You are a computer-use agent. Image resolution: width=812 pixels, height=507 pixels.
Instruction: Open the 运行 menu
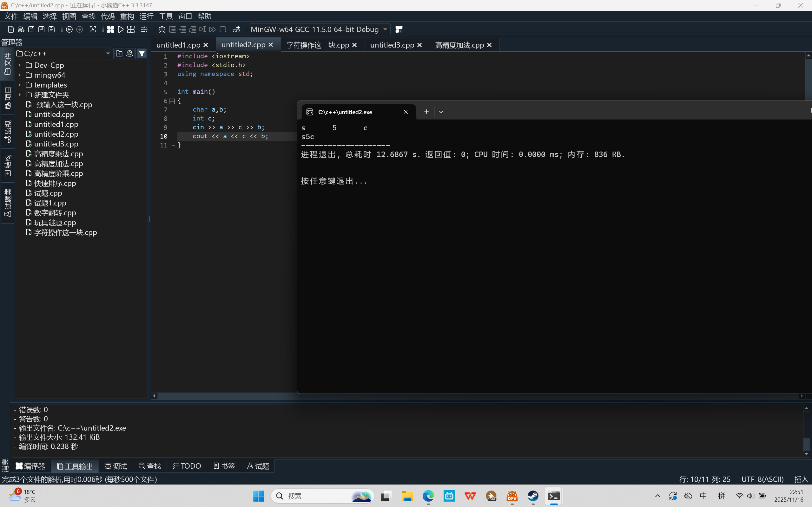(146, 16)
